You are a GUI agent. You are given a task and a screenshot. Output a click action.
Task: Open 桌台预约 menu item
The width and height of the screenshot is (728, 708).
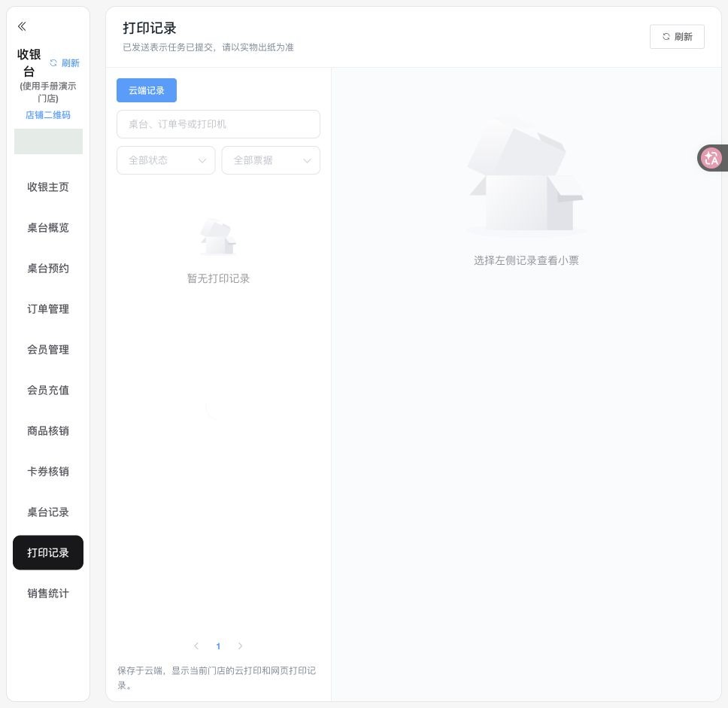[48, 268]
